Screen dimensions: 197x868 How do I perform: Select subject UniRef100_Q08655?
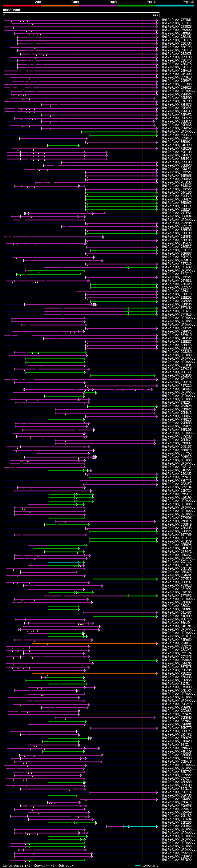click(177, 301)
